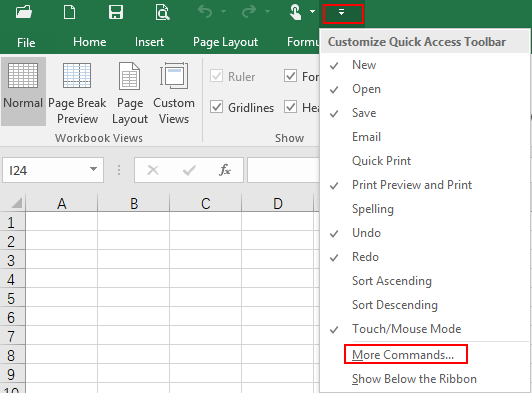Select row 3 header
532x393 pixels.
coord(12,260)
